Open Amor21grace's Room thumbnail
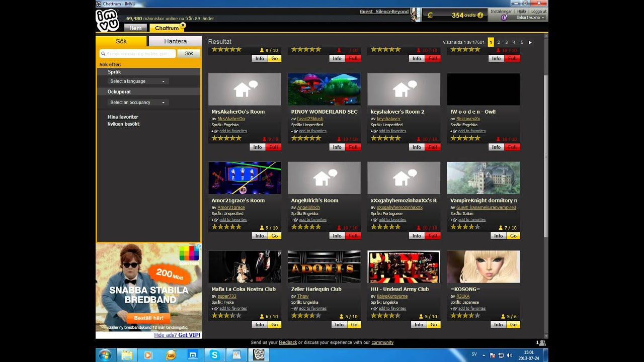The width and height of the screenshot is (644, 362). (245, 178)
